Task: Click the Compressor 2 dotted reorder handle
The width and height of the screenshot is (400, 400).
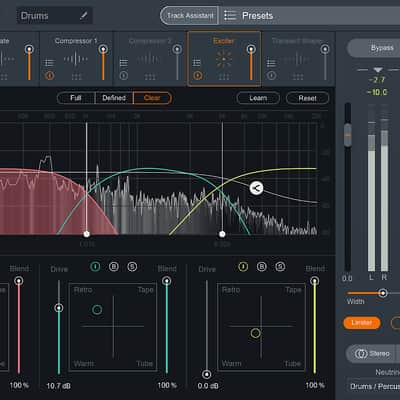Action: coord(150,77)
